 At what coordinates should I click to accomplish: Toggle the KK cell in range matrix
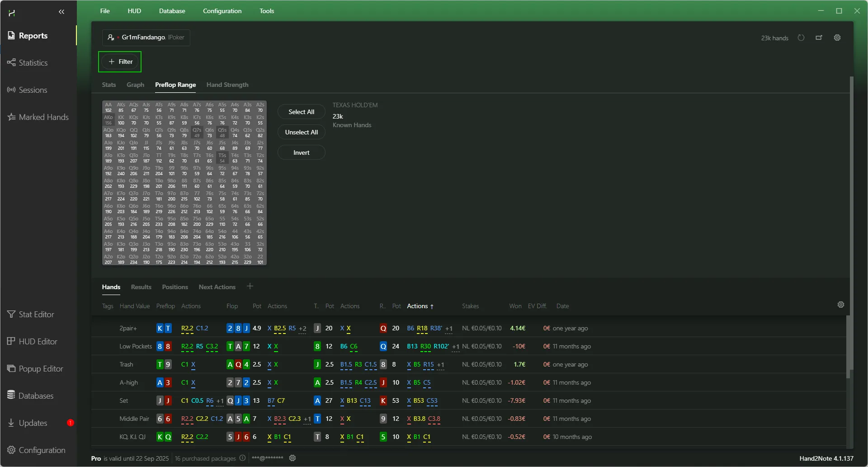point(121,120)
